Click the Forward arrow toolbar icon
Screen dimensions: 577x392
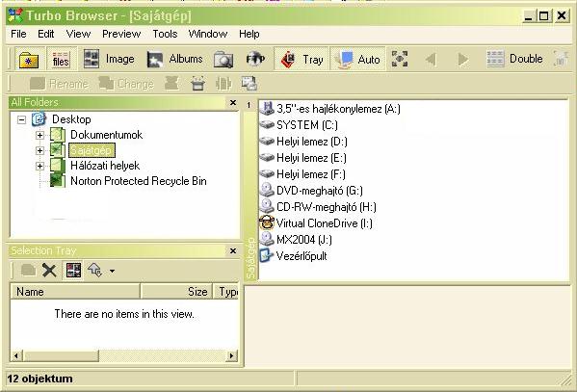click(462, 59)
